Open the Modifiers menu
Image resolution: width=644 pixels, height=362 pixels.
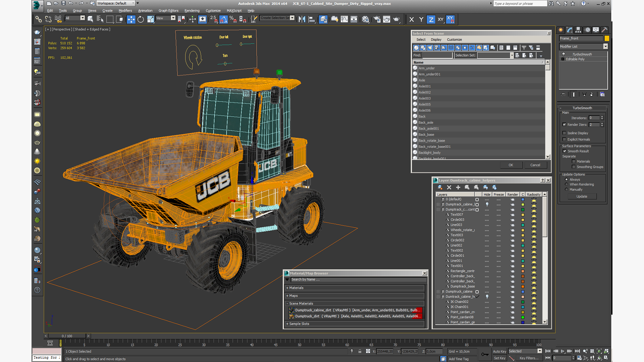click(125, 11)
